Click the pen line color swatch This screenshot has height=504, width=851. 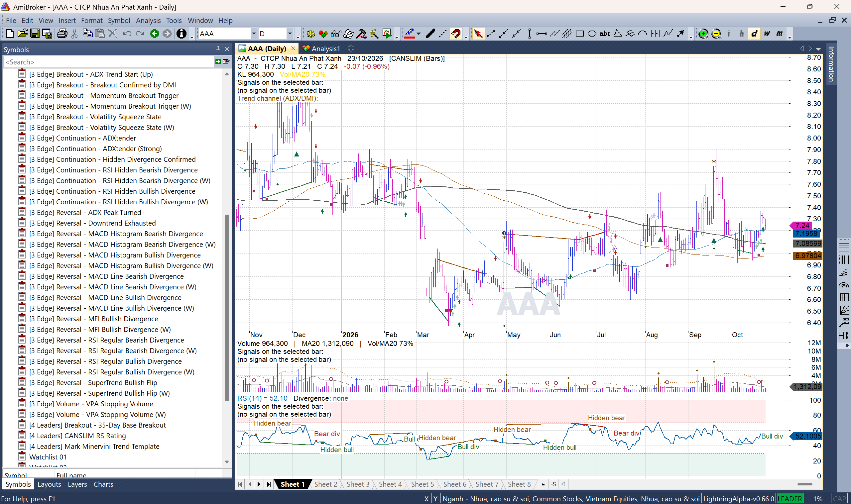(x=409, y=34)
